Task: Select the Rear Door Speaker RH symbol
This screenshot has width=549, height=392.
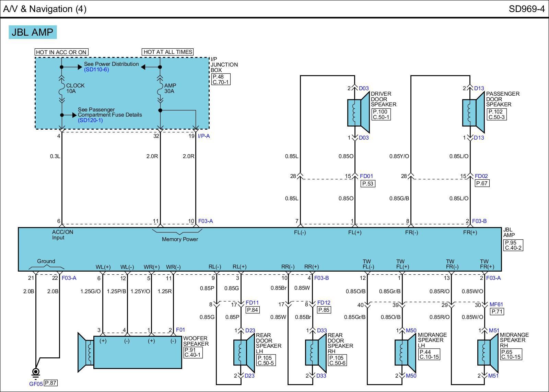Action: coord(315,353)
